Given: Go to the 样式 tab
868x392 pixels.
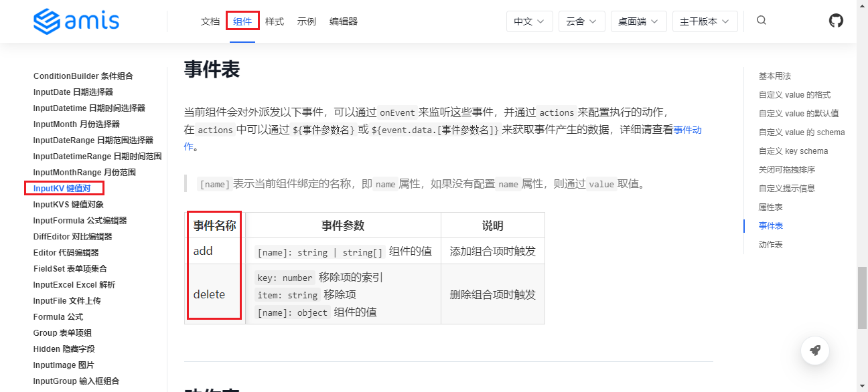Looking at the screenshot, I should click(275, 21).
